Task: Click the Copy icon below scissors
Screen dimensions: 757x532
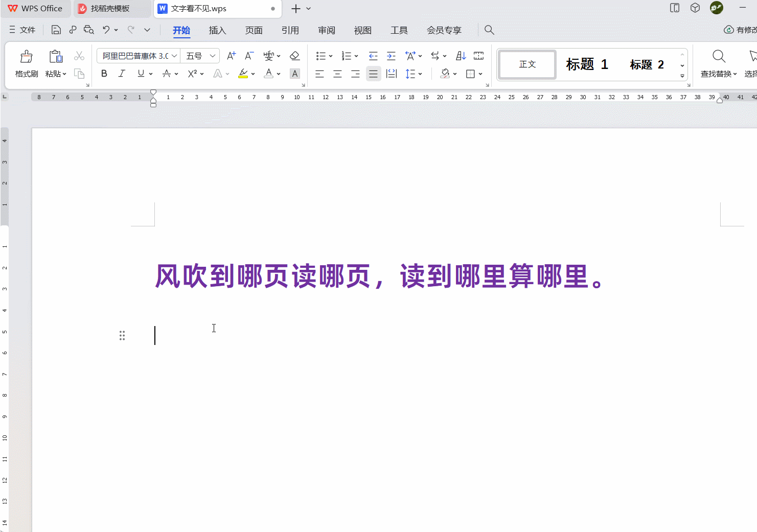Action: pyautogui.click(x=79, y=74)
